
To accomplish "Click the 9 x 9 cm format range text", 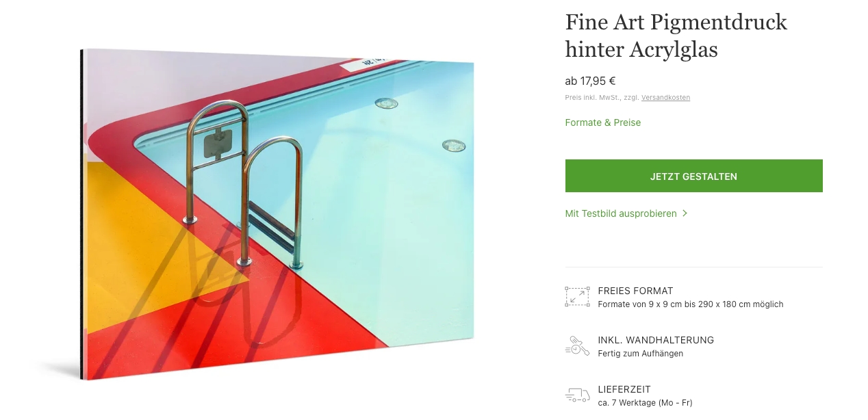I will point(691,304).
